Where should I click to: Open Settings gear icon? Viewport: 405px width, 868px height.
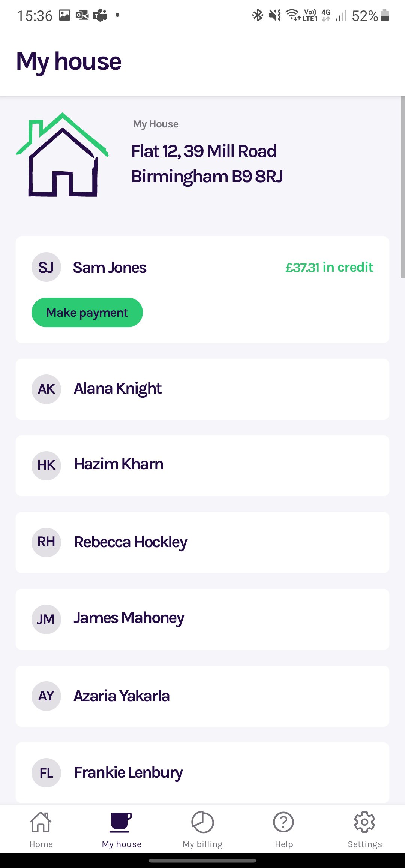[x=364, y=822]
